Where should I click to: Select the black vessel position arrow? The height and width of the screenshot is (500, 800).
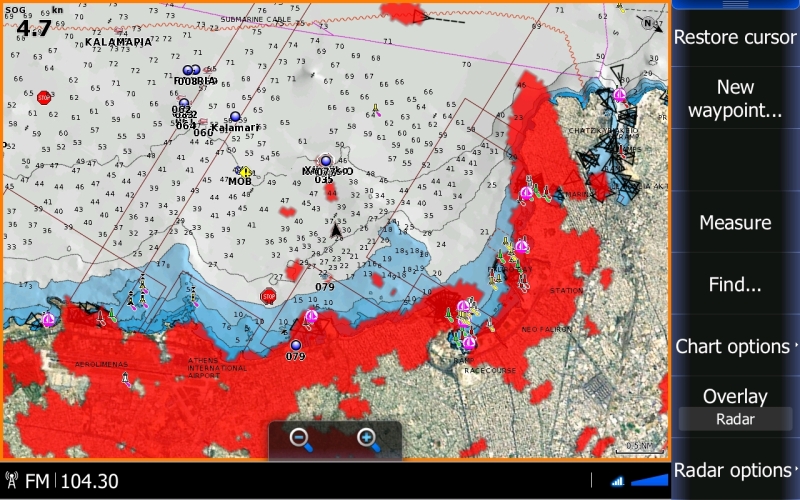(x=336, y=232)
